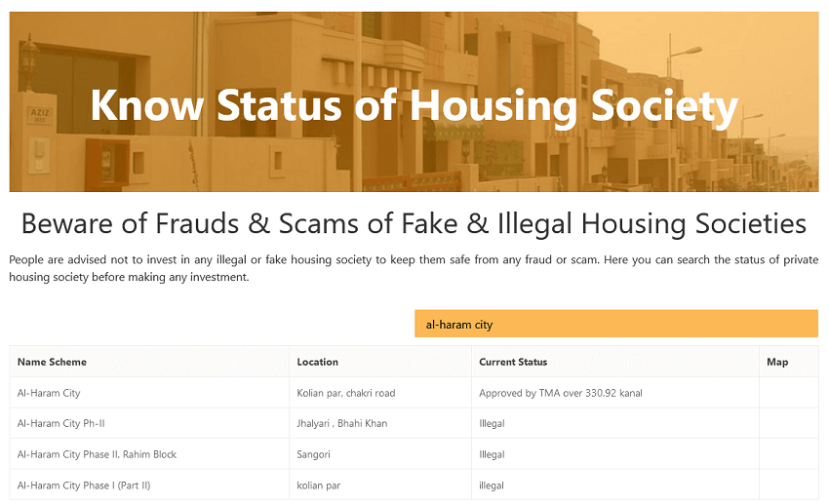Sort by the Name Scheme column header
The width and height of the screenshot is (829, 504).
(x=52, y=362)
